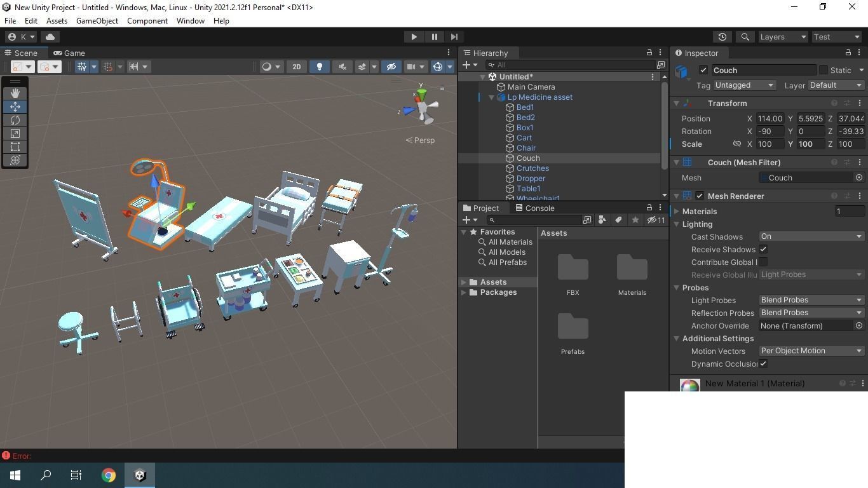Open Cast Shadows dropdown
This screenshot has height=488, width=868.
tap(811, 236)
